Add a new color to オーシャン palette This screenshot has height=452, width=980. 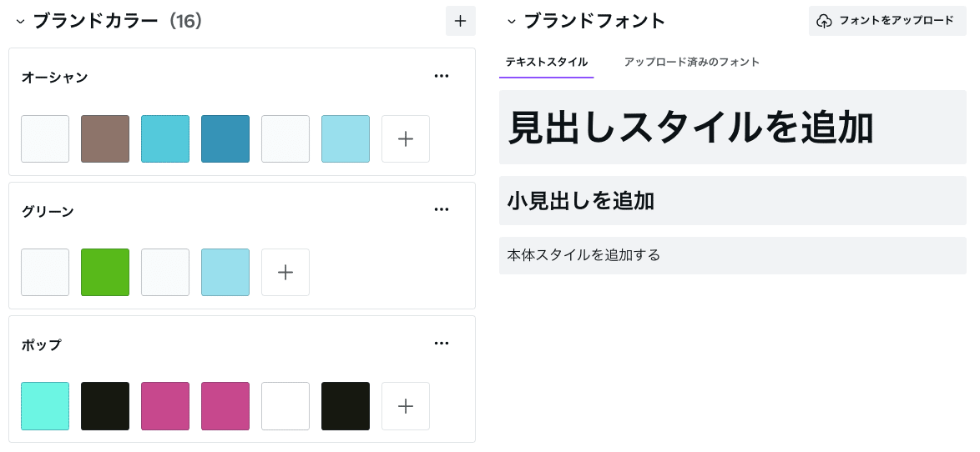point(406,138)
